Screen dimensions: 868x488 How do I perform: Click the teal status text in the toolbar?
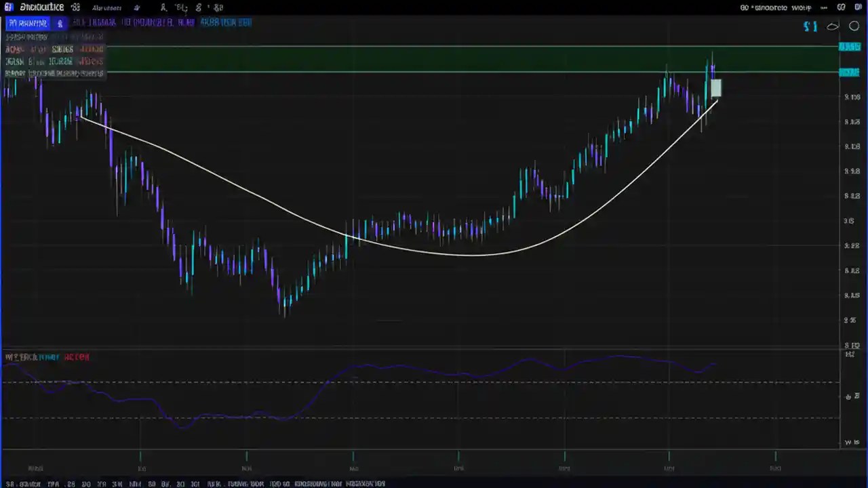[x=226, y=22]
